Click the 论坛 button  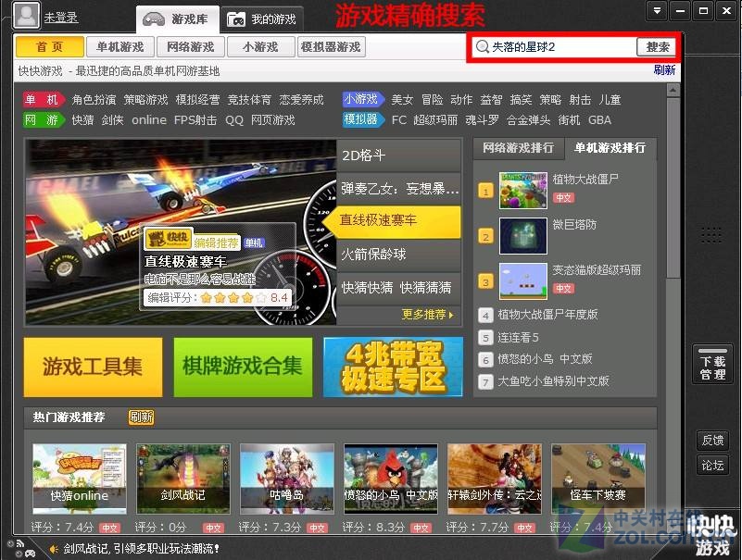[x=712, y=466]
